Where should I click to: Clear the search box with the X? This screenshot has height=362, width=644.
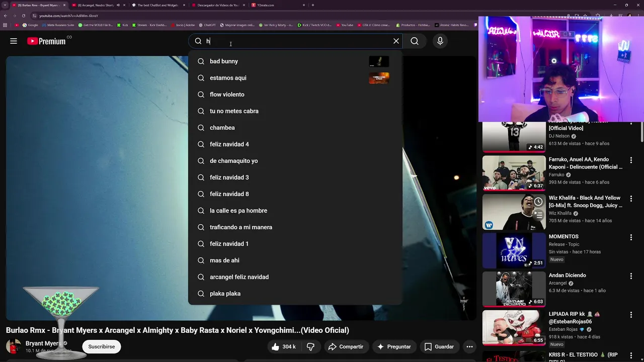point(396,41)
